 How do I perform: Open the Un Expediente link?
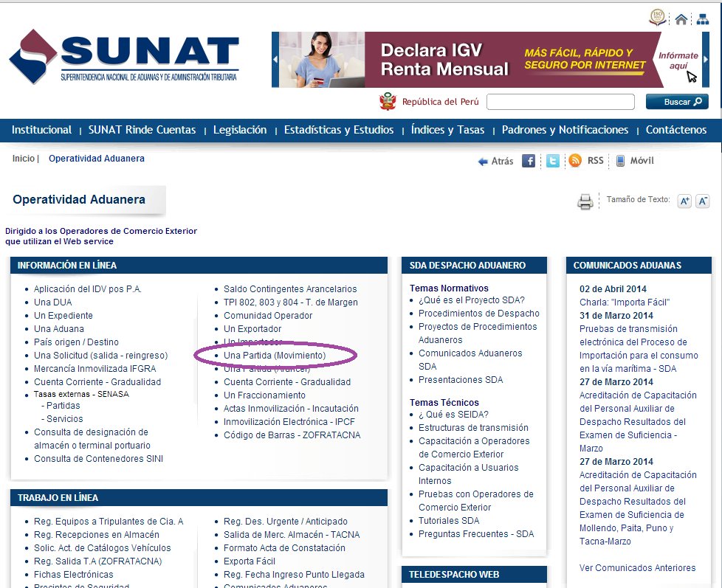pos(63,316)
